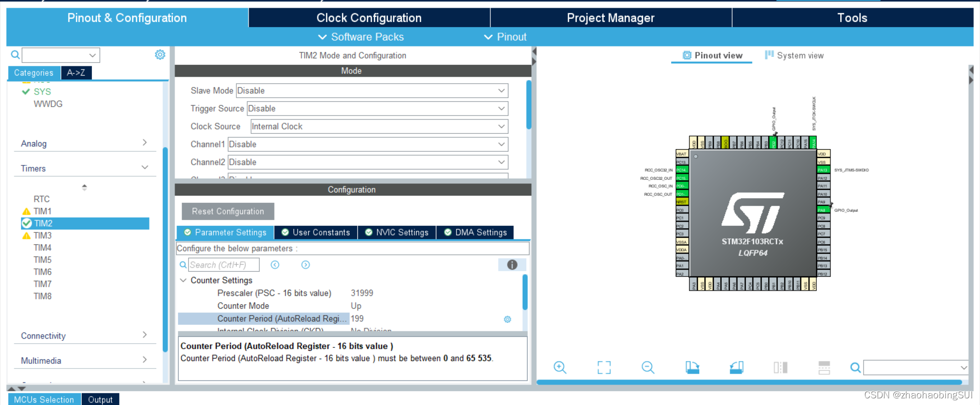Open the peripheral search combo box
Image resolution: width=980 pixels, height=405 pixels.
coord(61,55)
